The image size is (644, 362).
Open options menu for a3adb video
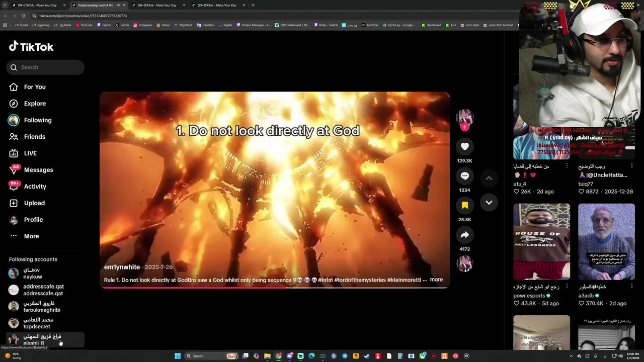(x=631, y=287)
